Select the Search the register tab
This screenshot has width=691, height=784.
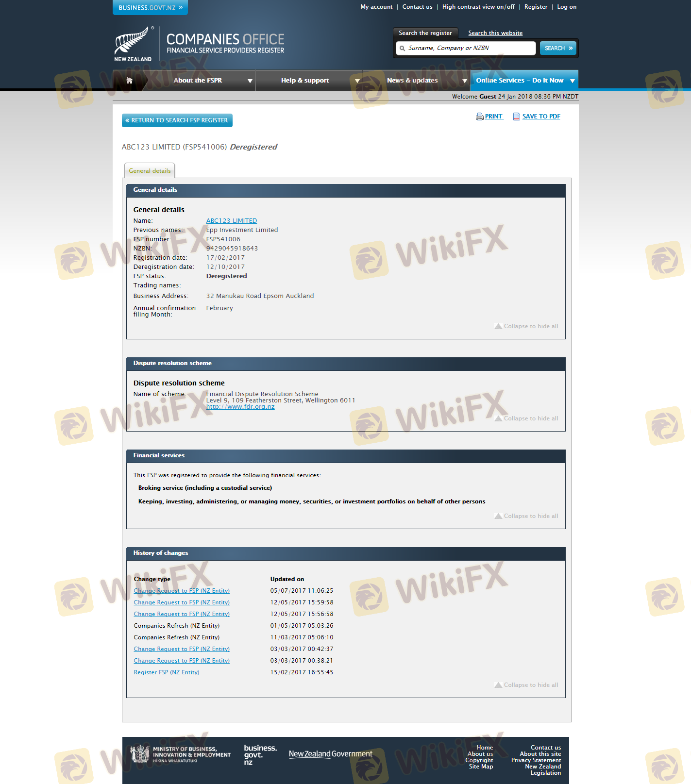point(425,33)
